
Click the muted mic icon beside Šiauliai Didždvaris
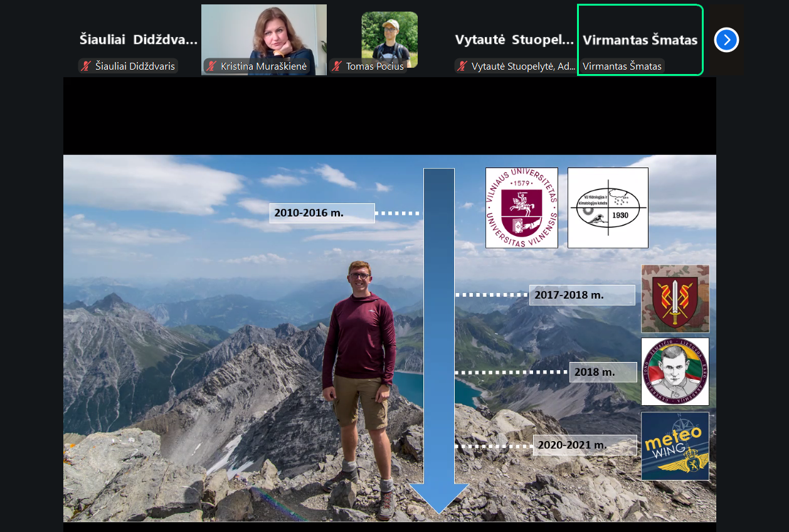click(87, 66)
